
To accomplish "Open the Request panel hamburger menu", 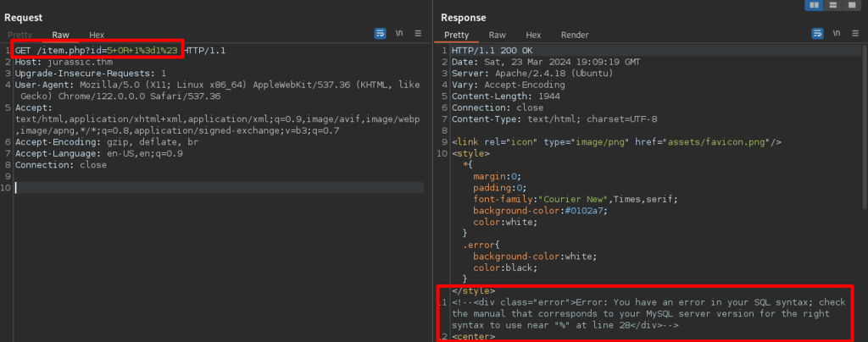I will coord(418,34).
